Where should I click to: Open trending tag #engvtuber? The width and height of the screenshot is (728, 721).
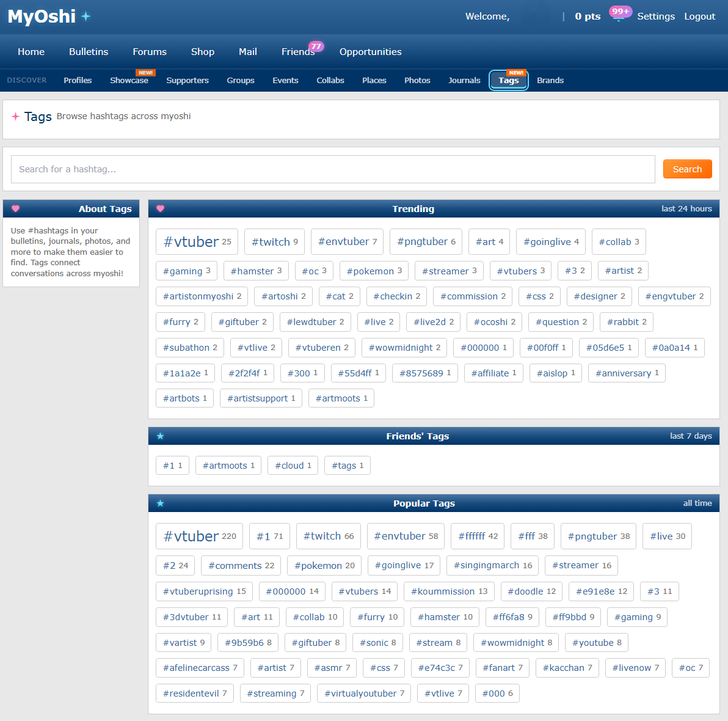(x=674, y=296)
